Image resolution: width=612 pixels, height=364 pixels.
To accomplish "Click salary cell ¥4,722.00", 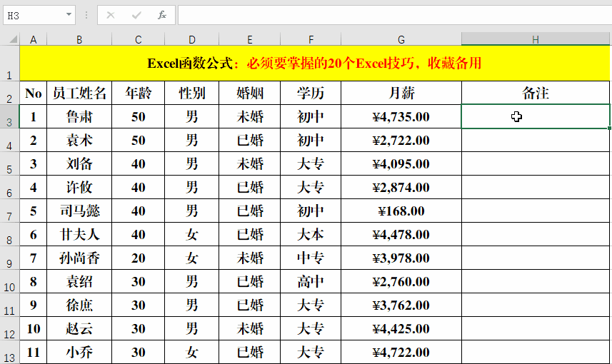I will pos(401,352).
